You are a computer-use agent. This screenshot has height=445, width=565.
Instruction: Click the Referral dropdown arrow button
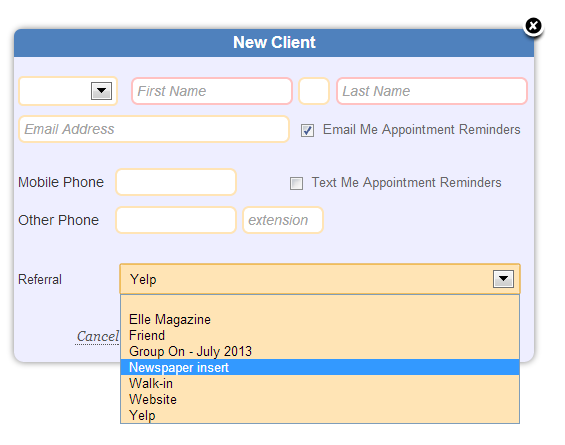[x=503, y=279]
